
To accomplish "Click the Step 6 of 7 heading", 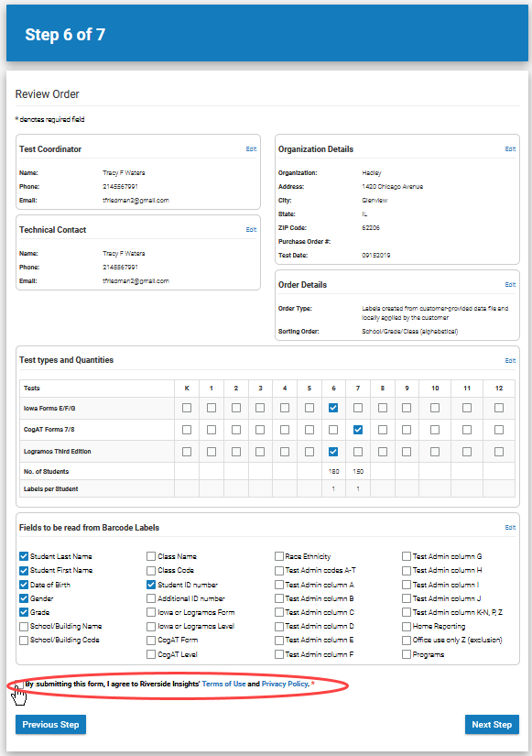I will 65,34.
